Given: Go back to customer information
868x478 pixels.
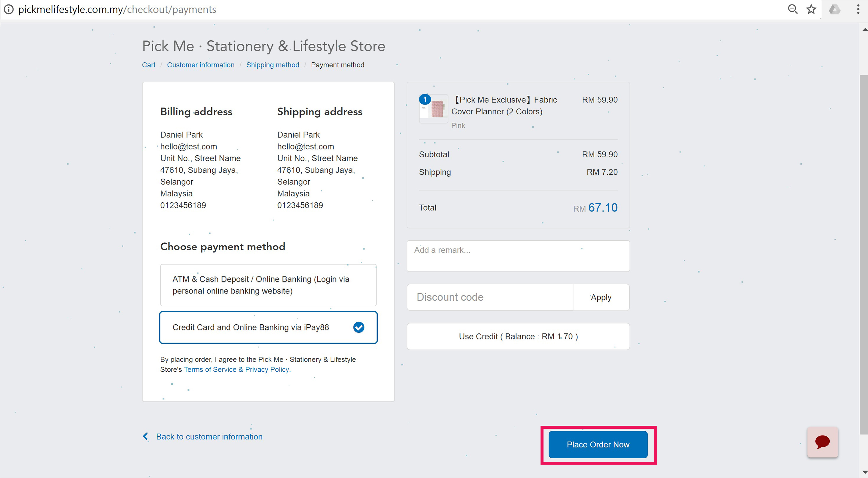Looking at the screenshot, I should (x=209, y=437).
